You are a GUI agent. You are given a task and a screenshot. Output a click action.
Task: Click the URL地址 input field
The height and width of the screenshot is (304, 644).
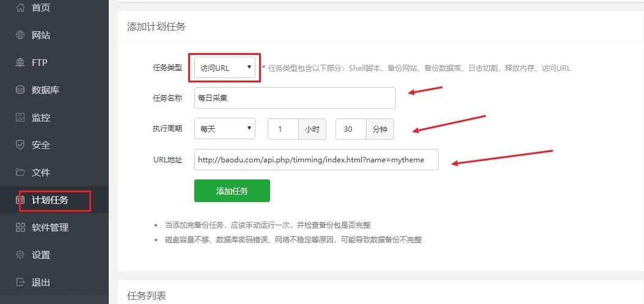(316, 160)
